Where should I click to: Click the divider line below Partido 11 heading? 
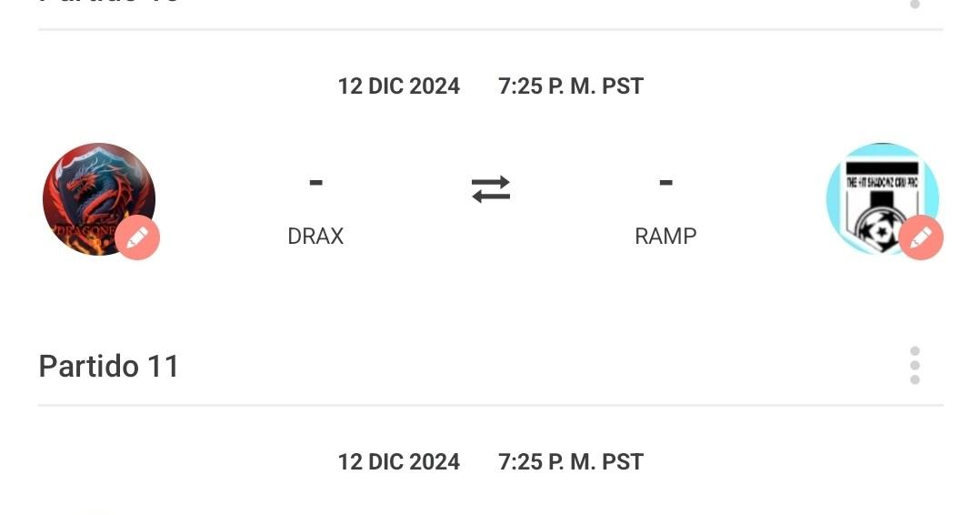(x=491, y=405)
